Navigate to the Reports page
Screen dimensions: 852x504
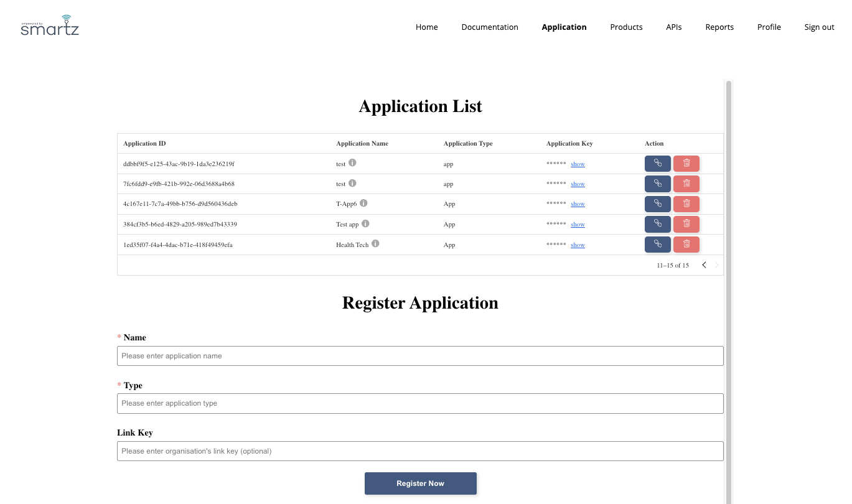pyautogui.click(x=719, y=27)
